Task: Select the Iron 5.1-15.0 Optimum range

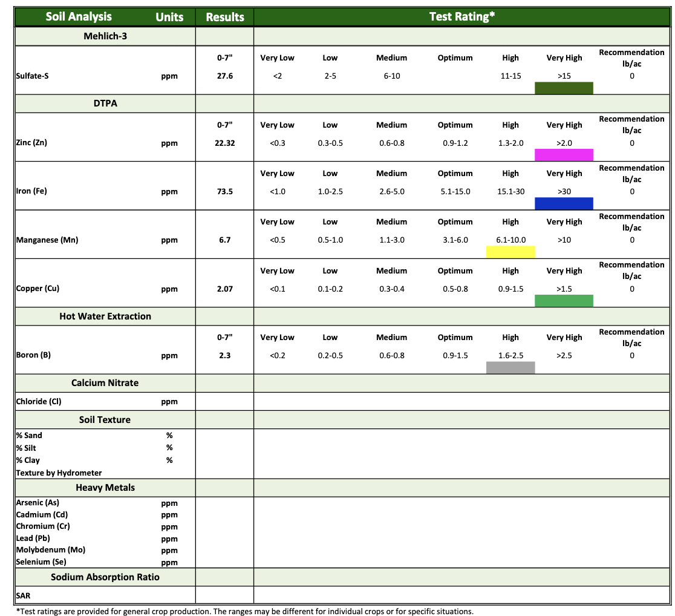Action: click(455, 192)
